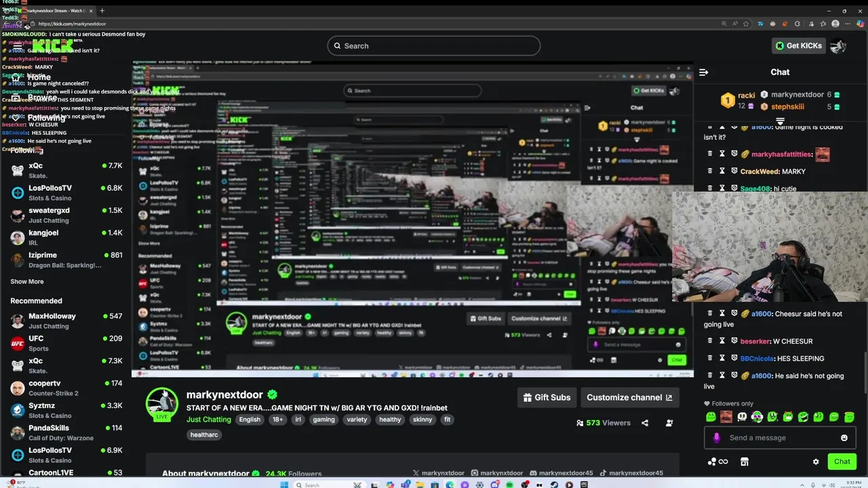868x488 pixels.
Task: Open MaxHolloway in Recommended list
Action: click(66, 321)
